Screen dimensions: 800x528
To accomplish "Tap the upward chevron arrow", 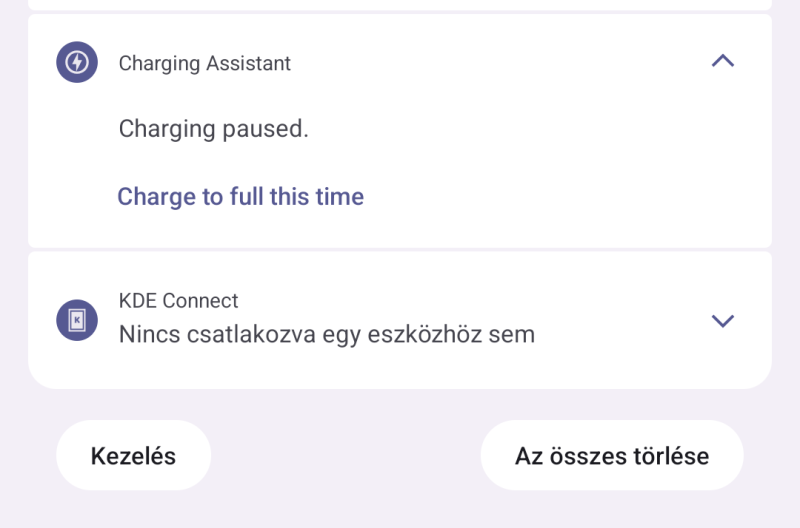I will (722, 62).
